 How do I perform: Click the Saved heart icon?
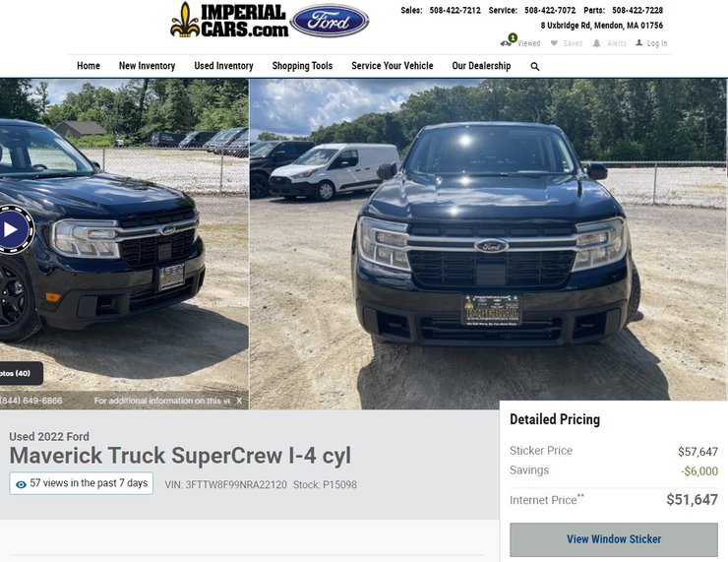coord(554,43)
